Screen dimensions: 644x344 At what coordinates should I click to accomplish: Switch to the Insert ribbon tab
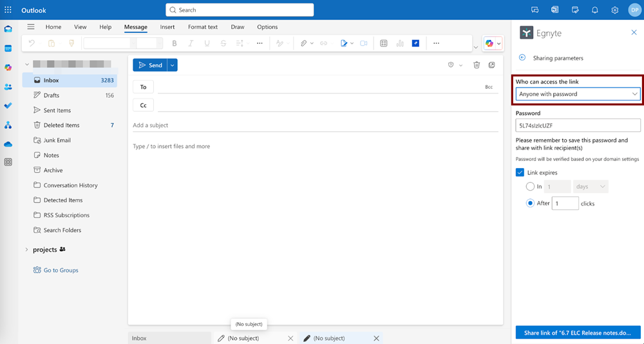167,27
